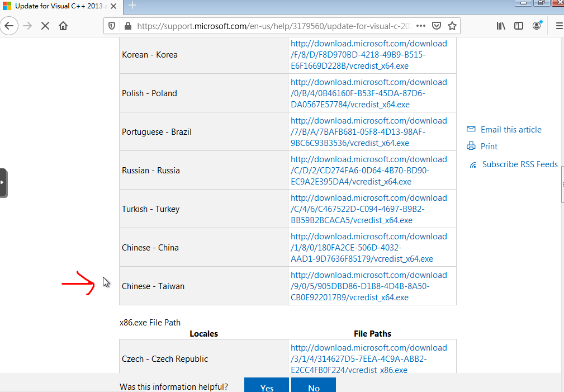Viewport: 564px width, 392px height.
Task: Stop loading the page
Action: pyautogui.click(x=45, y=26)
